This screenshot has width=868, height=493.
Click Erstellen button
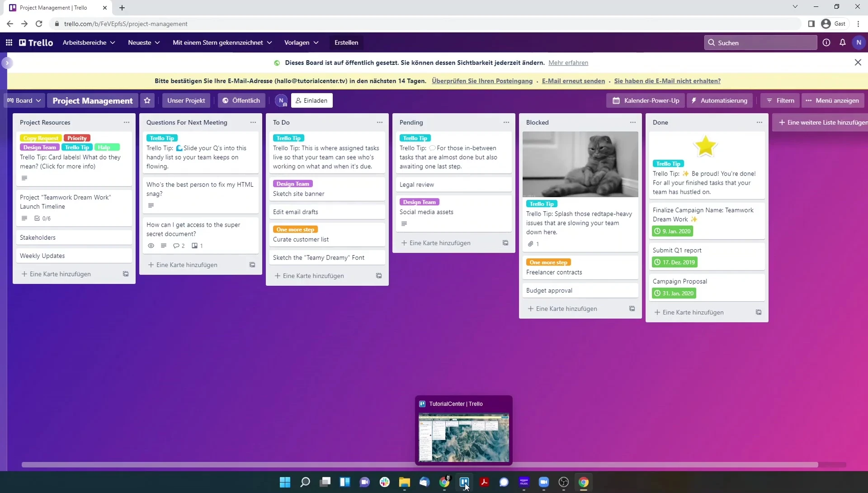(x=346, y=43)
